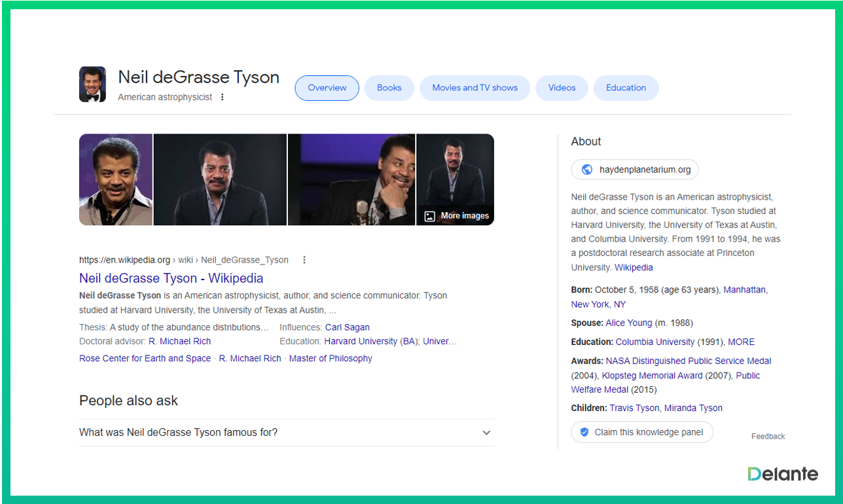Click the 'People also ask' heading
This screenshot has width=843, height=504.
128,401
